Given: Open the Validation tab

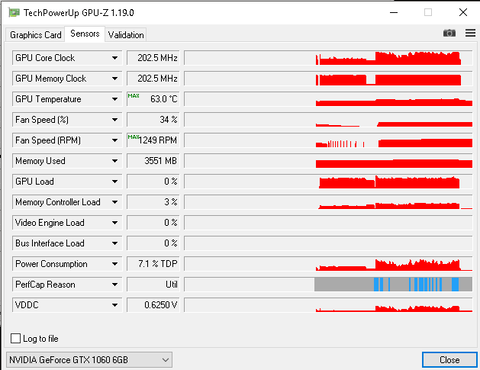Looking at the screenshot, I should [x=126, y=35].
